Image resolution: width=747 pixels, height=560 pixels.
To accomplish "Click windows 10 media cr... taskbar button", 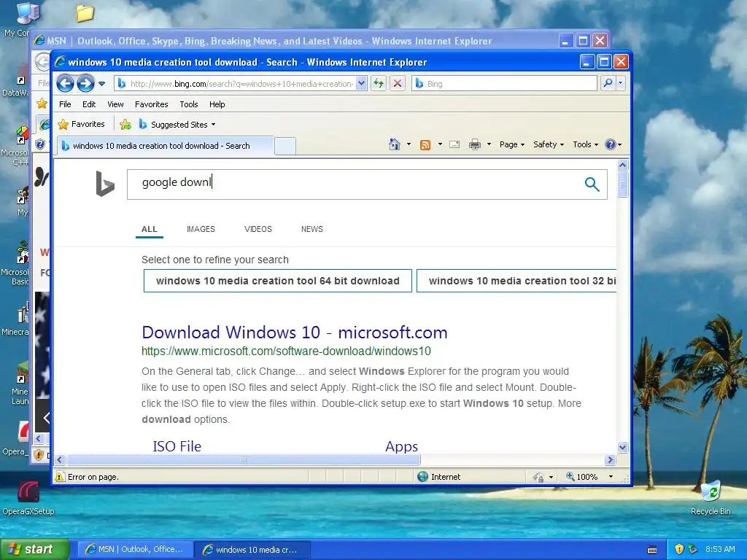I will click(252, 550).
